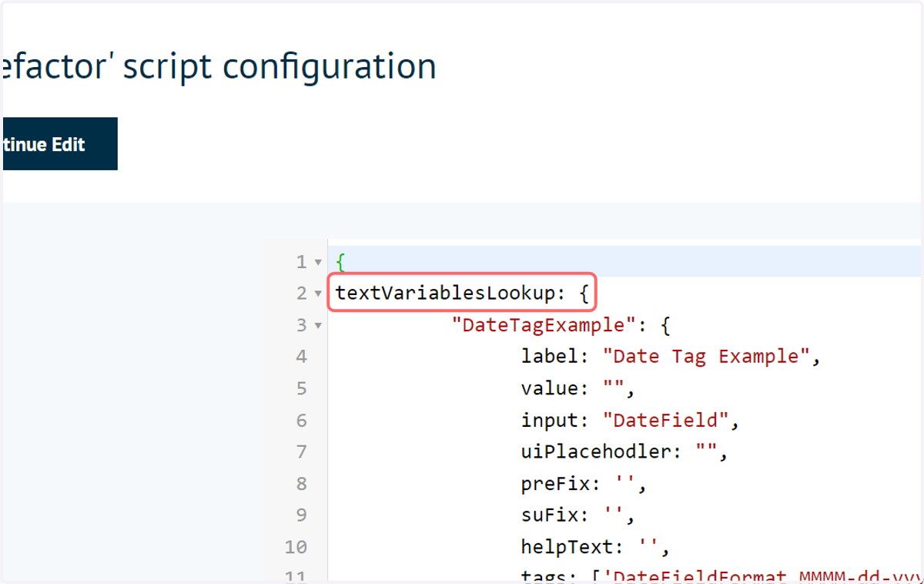Click the "DateTagExample" key text
This screenshot has width=924, height=584.
tap(545, 325)
